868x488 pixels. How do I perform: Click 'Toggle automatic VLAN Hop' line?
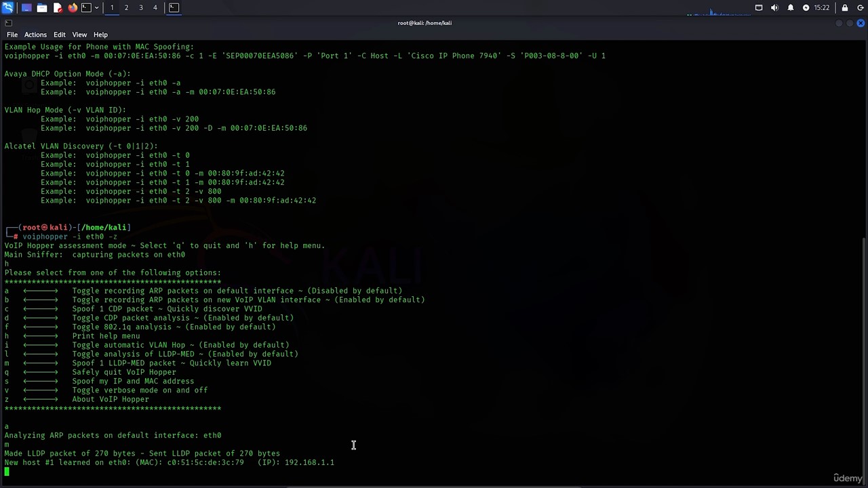180,345
